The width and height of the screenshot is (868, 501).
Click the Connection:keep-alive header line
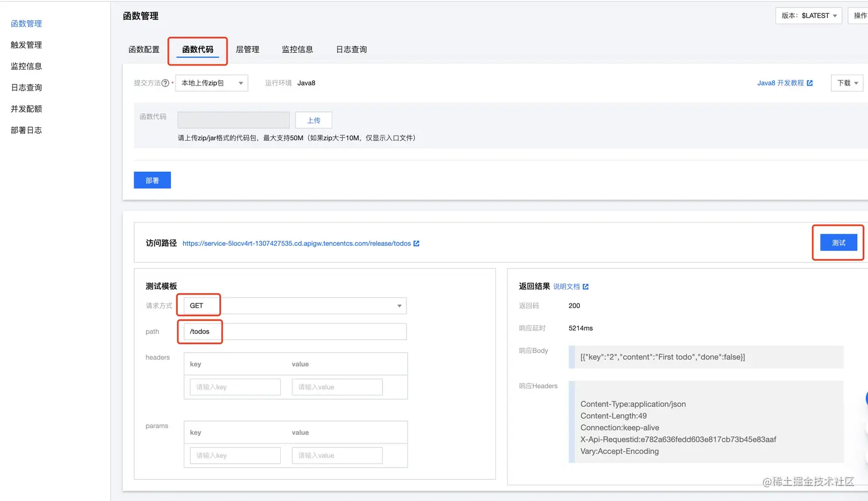(x=619, y=428)
